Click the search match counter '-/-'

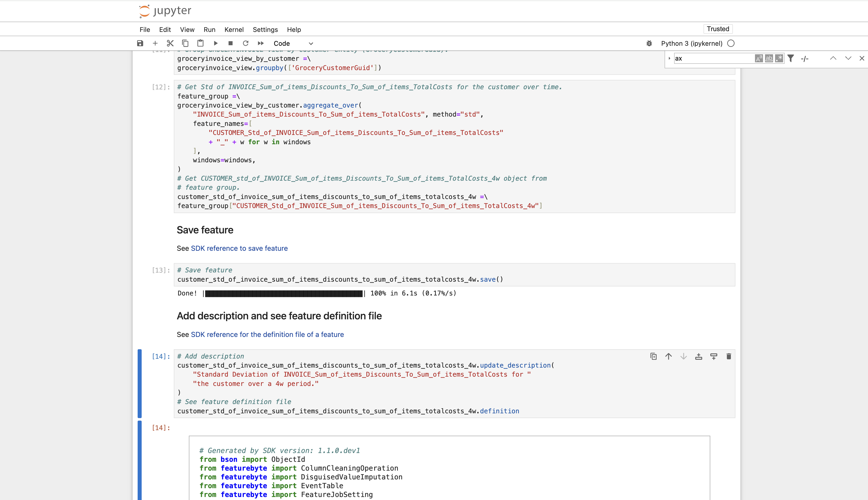(805, 59)
